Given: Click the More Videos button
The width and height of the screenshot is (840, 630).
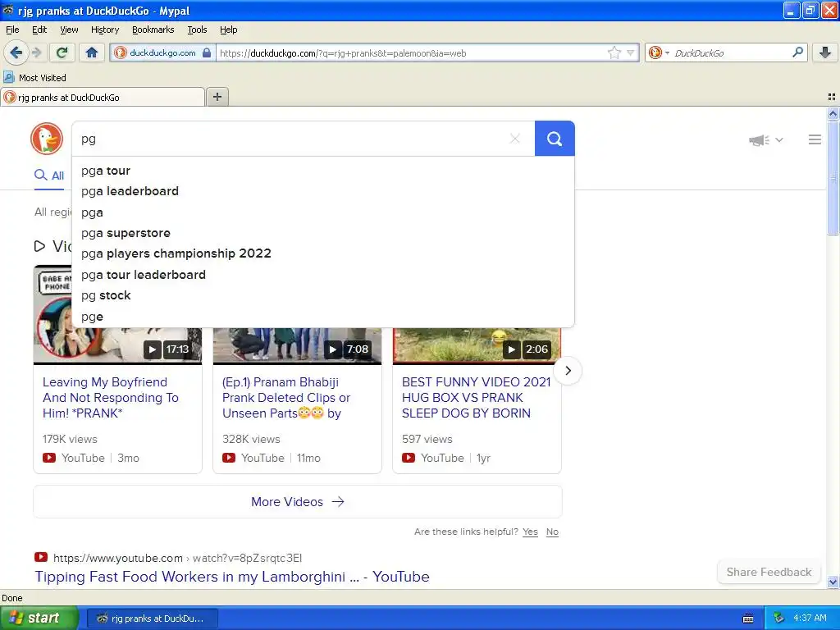Looking at the screenshot, I should click(297, 501).
